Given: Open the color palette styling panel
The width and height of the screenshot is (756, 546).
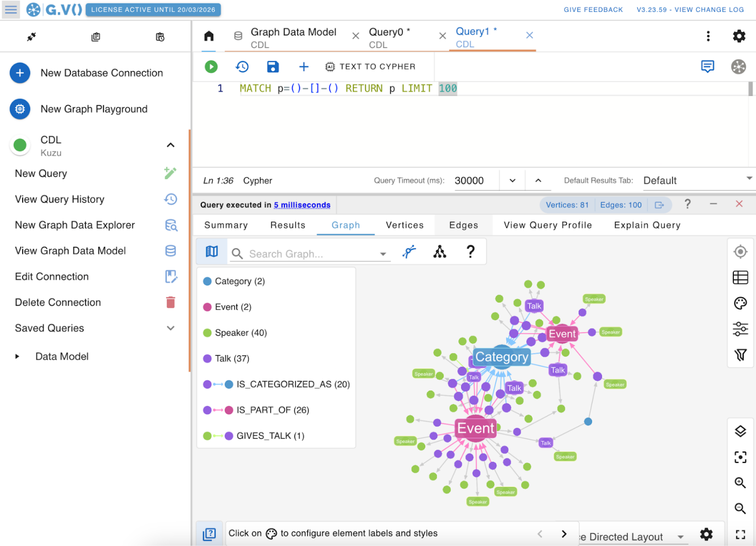Looking at the screenshot, I should [740, 303].
